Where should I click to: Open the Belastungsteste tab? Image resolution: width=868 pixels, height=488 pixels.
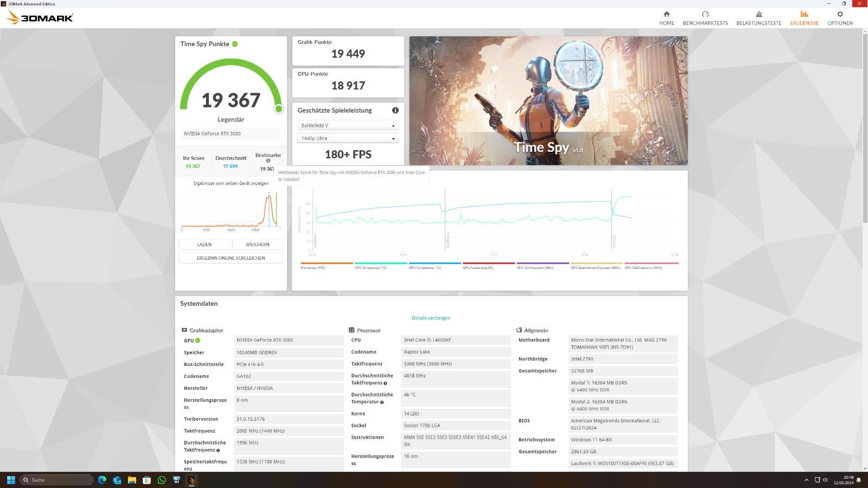tap(758, 18)
